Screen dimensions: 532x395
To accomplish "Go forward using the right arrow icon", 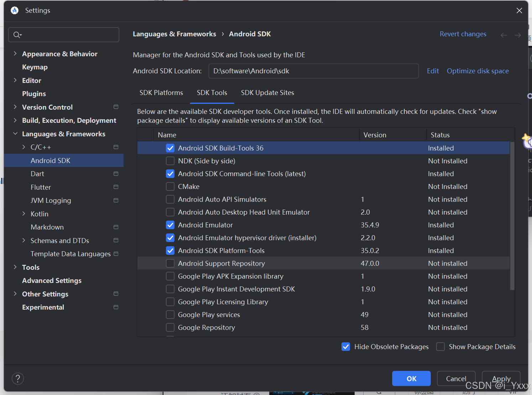I will click(518, 35).
